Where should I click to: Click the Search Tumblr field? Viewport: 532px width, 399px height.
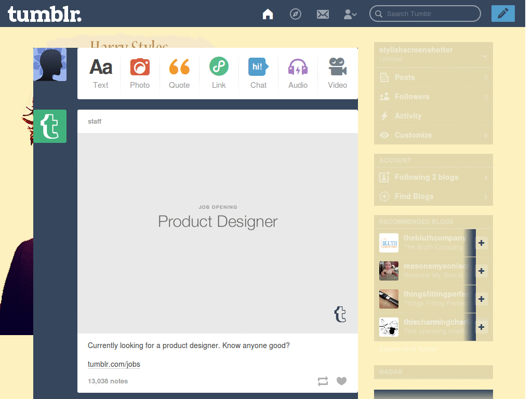pos(425,14)
